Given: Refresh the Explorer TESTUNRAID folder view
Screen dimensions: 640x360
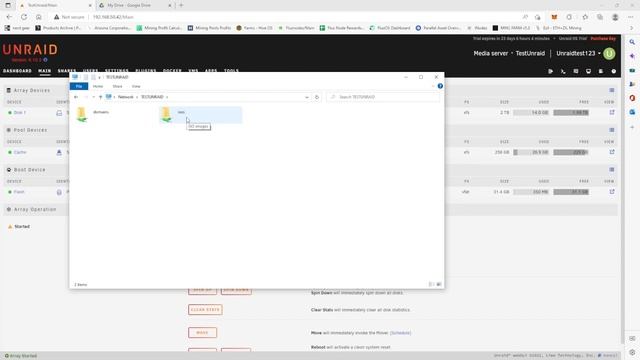Looking at the screenshot, I should coord(317,97).
